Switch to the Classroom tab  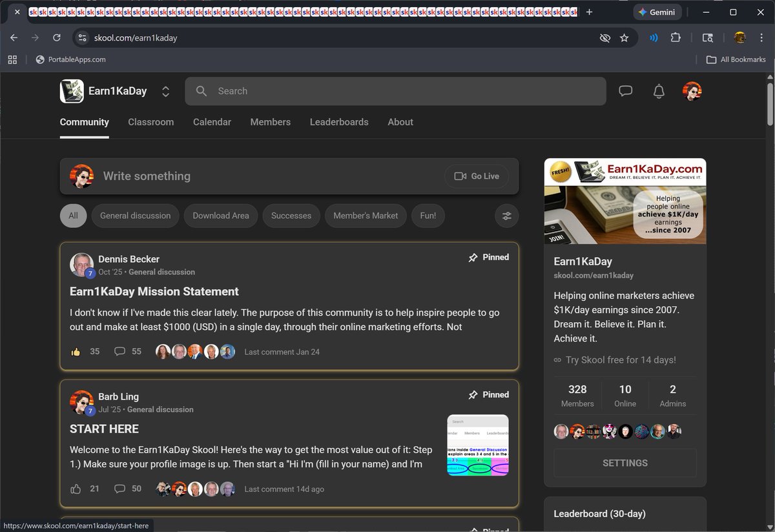pyautogui.click(x=151, y=122)
